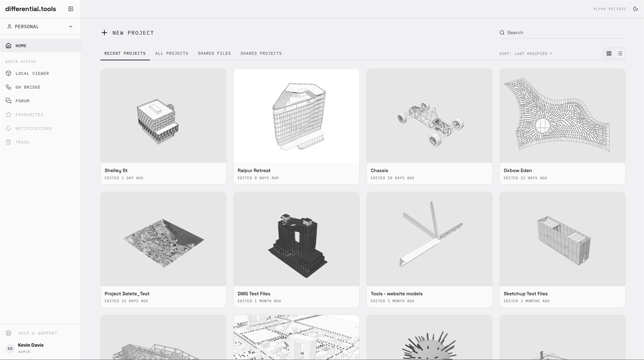The image size is (644, 360).
Task: Toggle dark mode moon icon
Action: (x=636, y=9)
